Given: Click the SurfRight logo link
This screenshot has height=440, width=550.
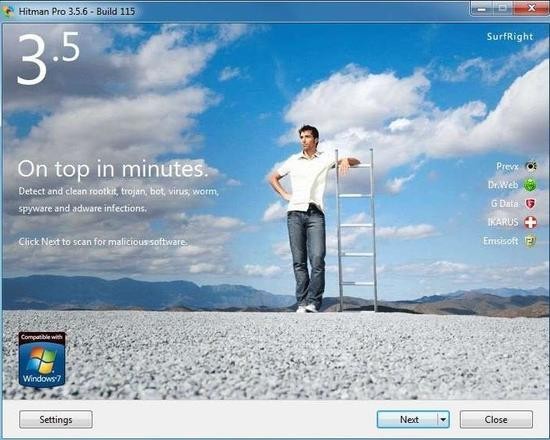Looking at the screenshot, I should [510, 36].
